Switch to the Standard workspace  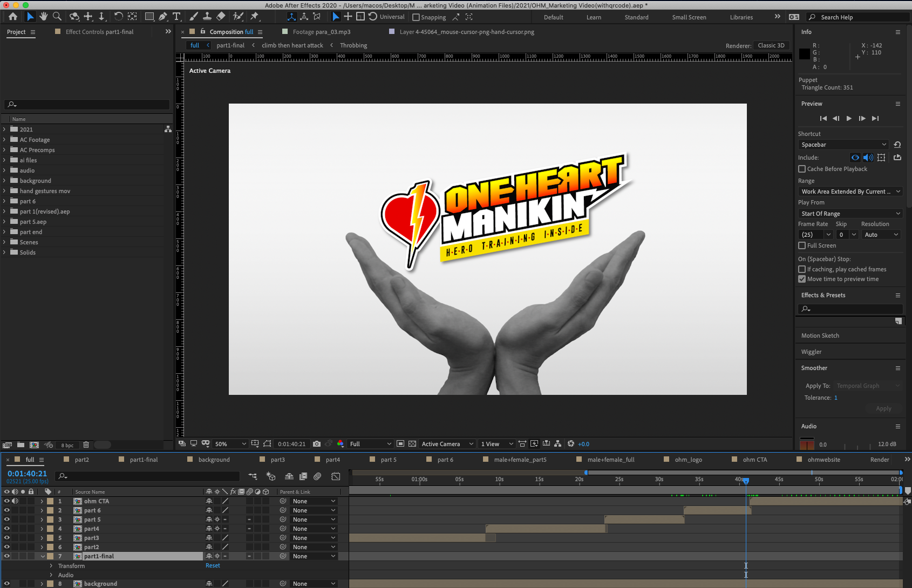point(637,17)
